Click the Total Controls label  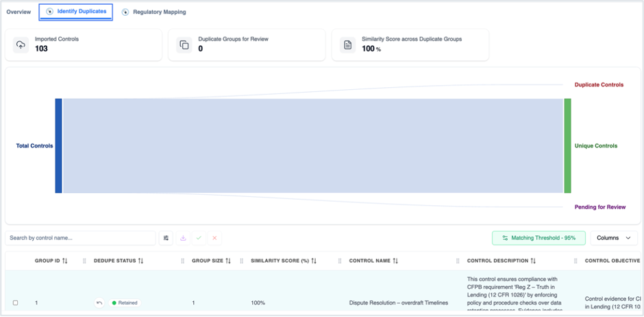(x=34, y=145)
